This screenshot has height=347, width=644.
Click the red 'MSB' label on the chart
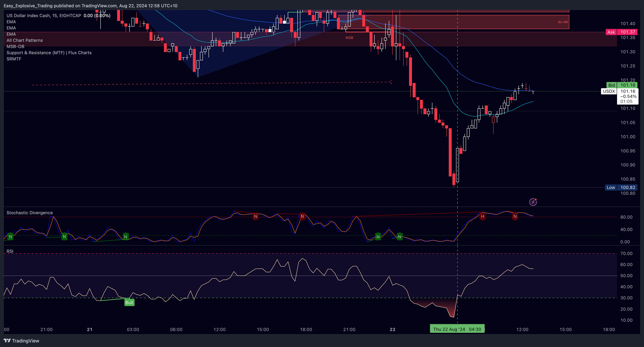point(349,38)
